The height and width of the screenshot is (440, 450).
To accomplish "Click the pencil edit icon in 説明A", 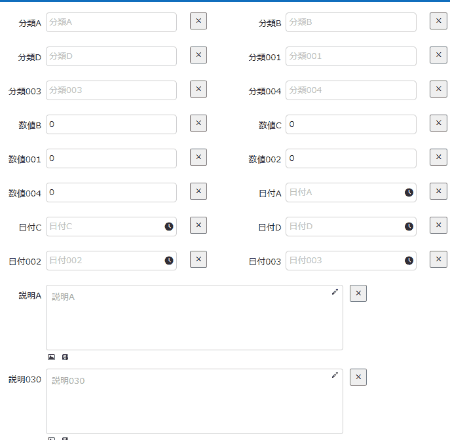I will click(335, 292).
